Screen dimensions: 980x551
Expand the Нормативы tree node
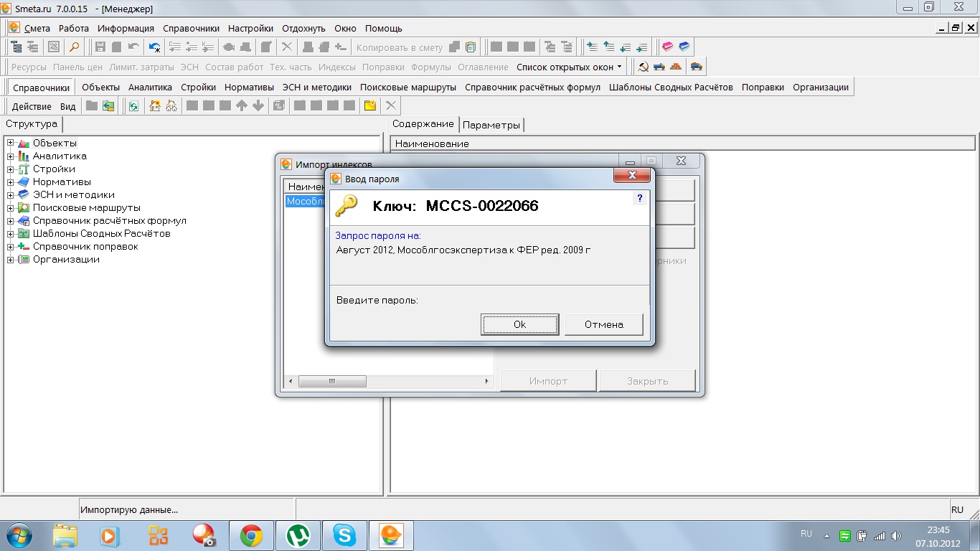11,182
